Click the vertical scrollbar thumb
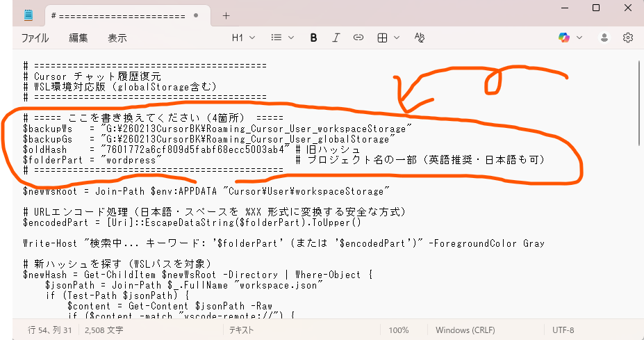 639,103
